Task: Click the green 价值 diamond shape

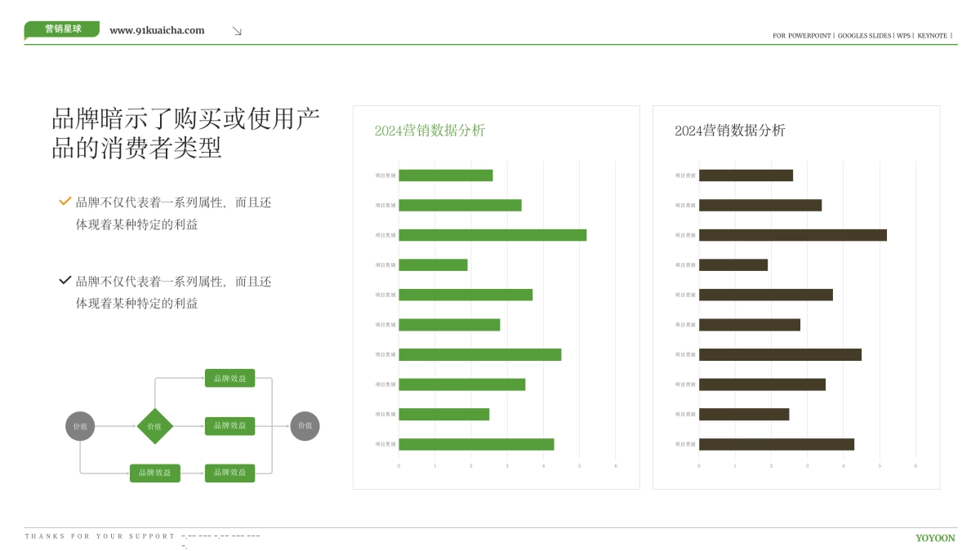Action: [155, 425]
